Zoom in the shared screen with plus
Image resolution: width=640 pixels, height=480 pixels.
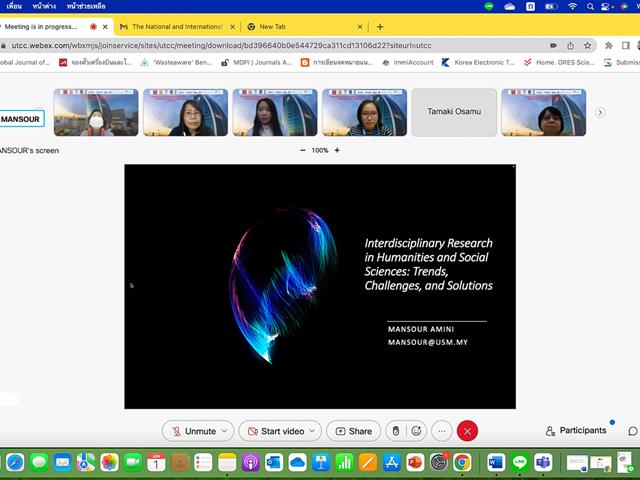pyautogui.click(x=337, y=150)
